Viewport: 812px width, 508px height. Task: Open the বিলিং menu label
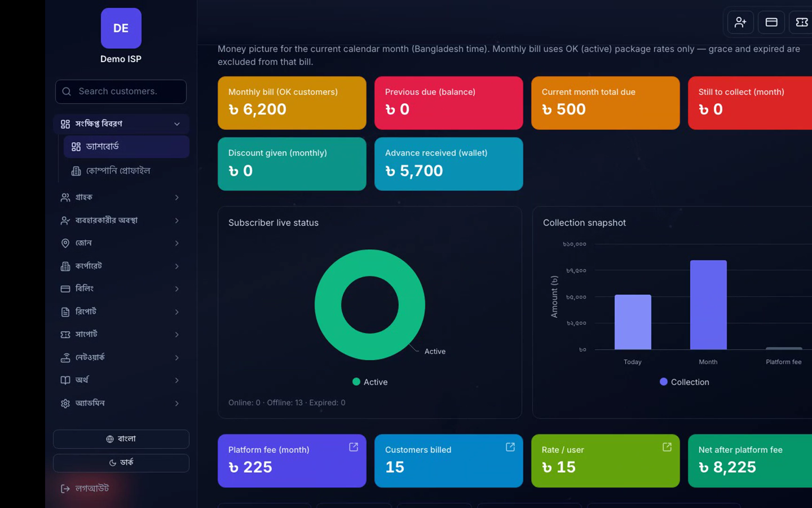tap(85, 288)
